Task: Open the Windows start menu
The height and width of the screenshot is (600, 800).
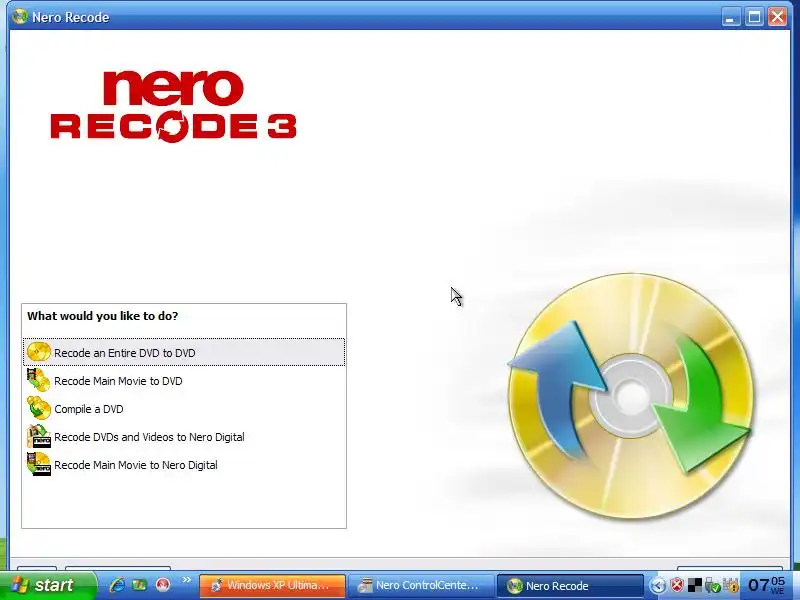Action: (x=47, y=585)
